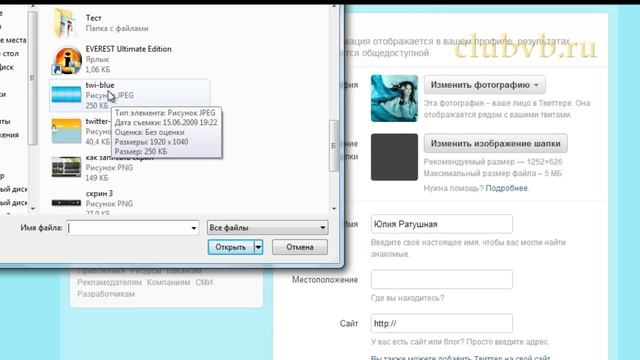Open the 'Компаниям' footer link
The width and height of the screenshot is (640, 360).
click(x=169, y=282)
